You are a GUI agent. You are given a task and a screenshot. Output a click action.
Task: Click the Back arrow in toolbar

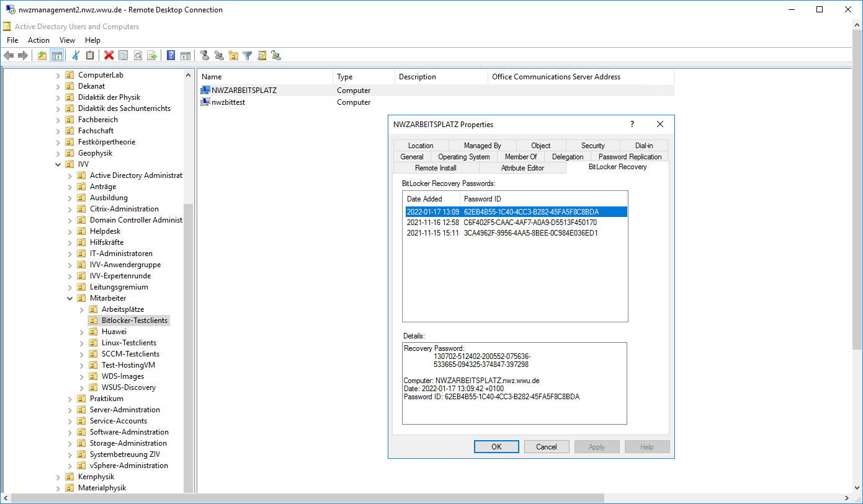click(x=9, y=56)
